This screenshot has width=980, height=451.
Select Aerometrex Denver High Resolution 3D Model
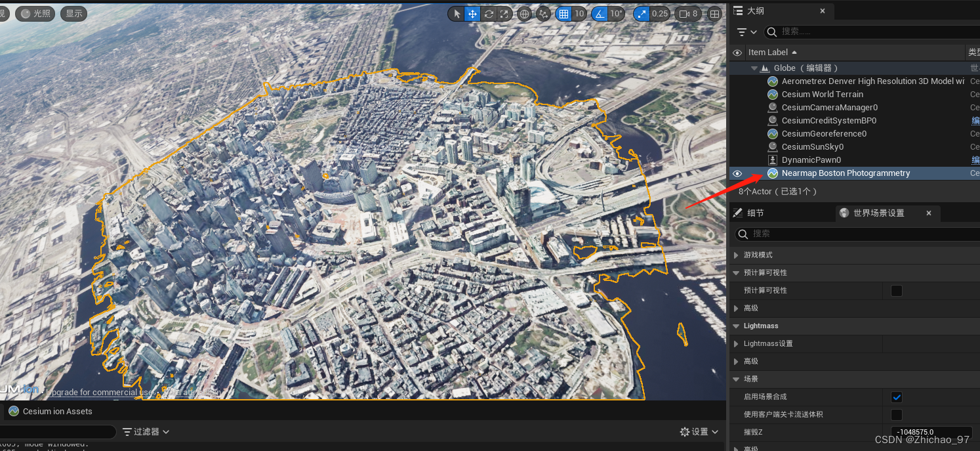coord(872,81)
